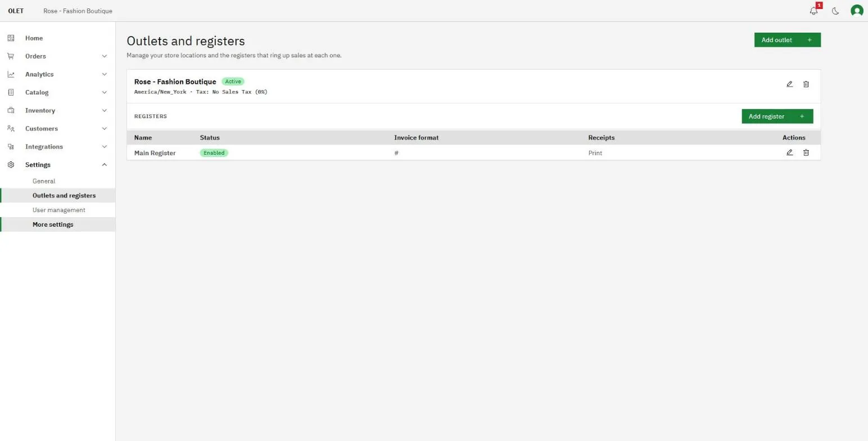Click the plus icon on Add outlet

point(810,40)
